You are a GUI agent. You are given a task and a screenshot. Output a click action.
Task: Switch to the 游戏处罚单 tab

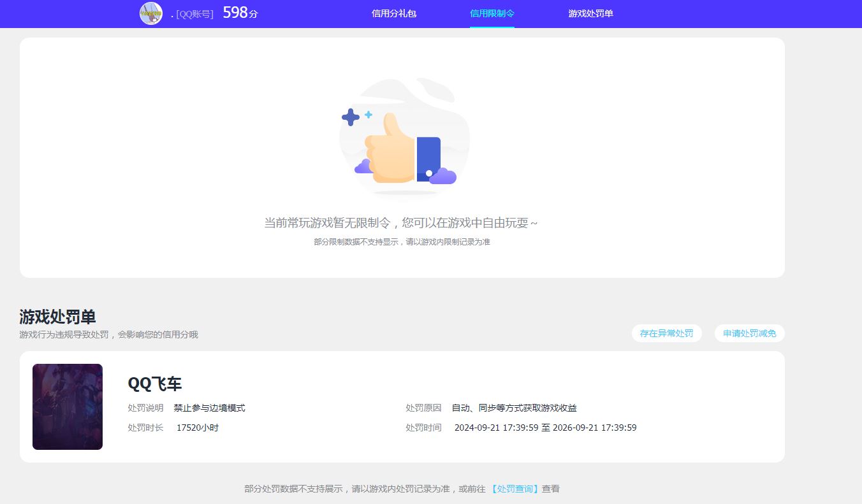tap(590, 13)
